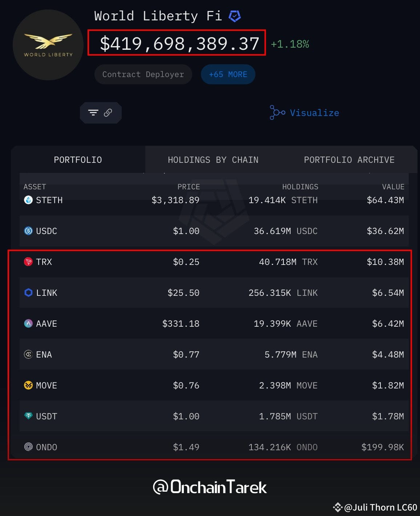This screenshot has height=516, width=420.
Task: Open the PORTFOLIO ARCHIVE tab
Action: (349, 160)
